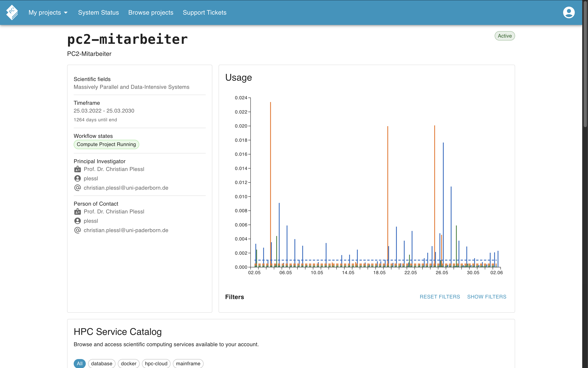The width and height of the screenshot is (588, 368).
Task: Click Principal Investigator email christian.plessl@uni-paderborn.de
Action: pos(126,188)
